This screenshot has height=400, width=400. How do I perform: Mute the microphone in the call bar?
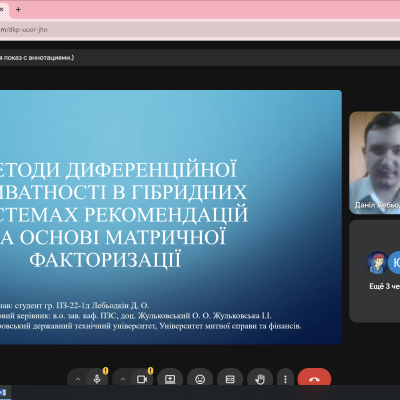(x=97, y=379)
